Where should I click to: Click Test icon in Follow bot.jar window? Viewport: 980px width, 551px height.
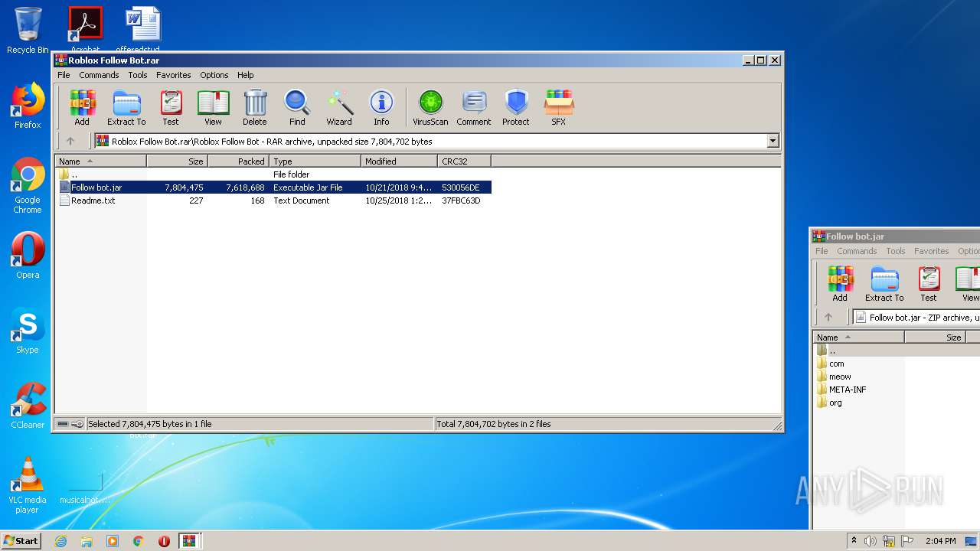point(929,284)
